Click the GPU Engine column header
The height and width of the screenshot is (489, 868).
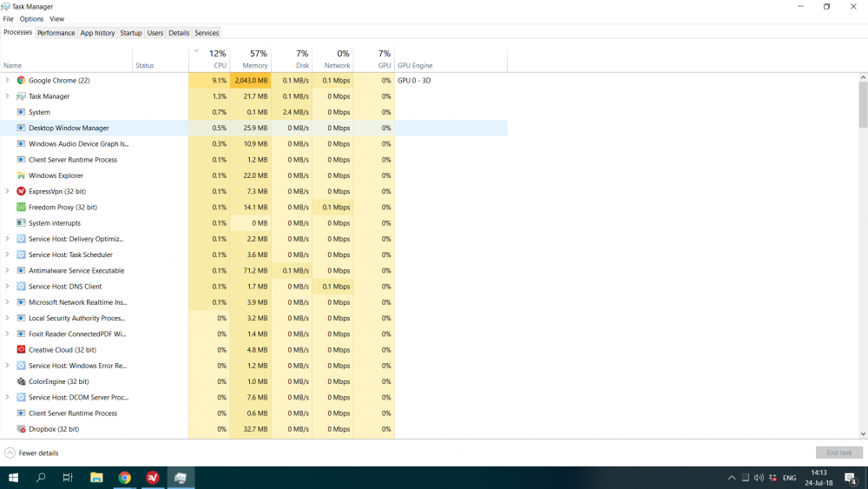tap(451, 59)
